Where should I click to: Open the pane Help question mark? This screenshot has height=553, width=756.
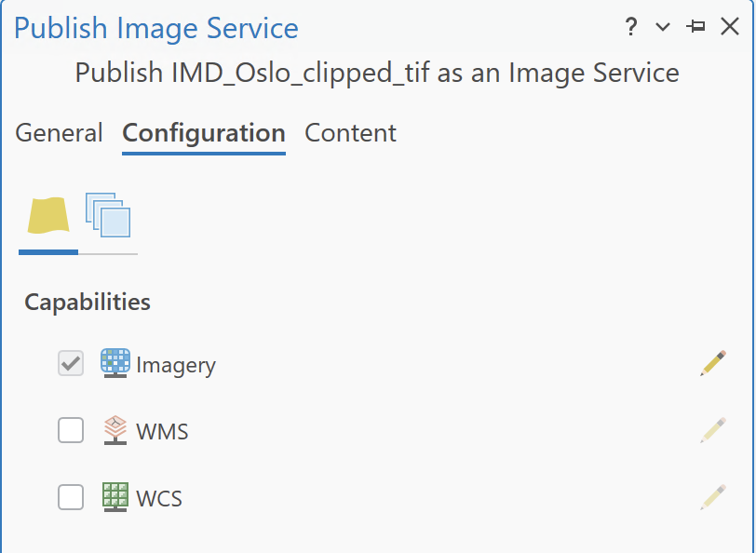coord(631,27)
